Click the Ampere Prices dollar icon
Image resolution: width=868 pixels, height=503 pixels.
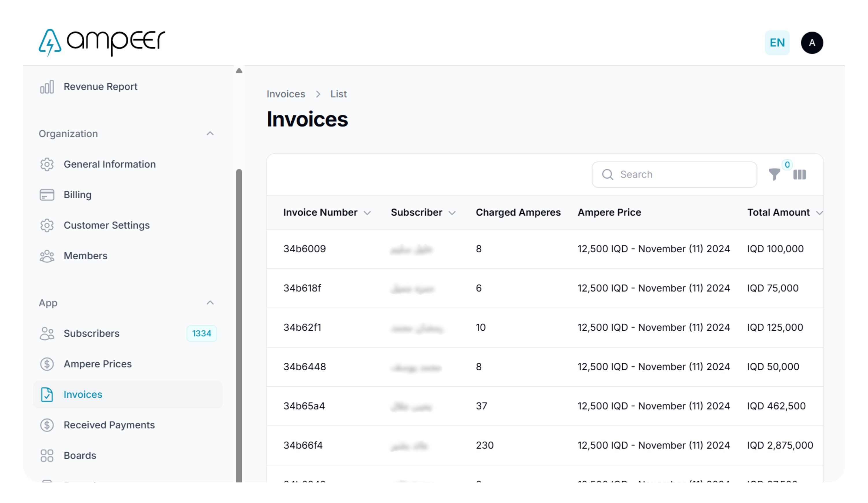(47, 364)
